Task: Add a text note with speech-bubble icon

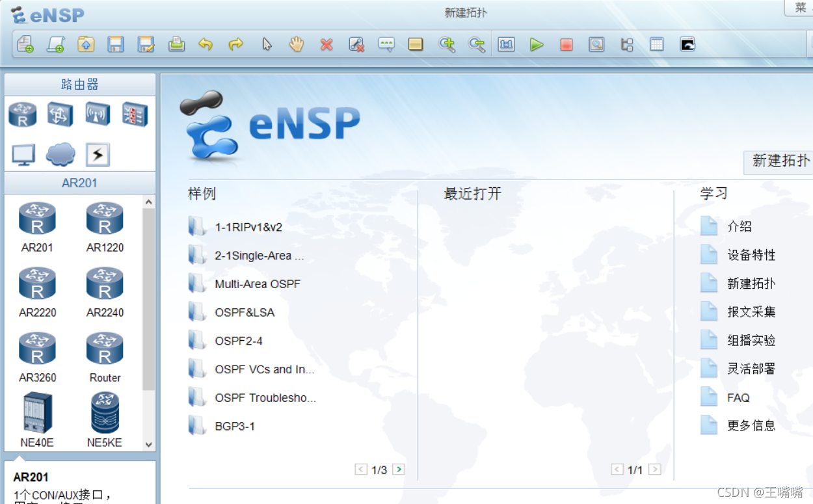Action: point(386,44)
